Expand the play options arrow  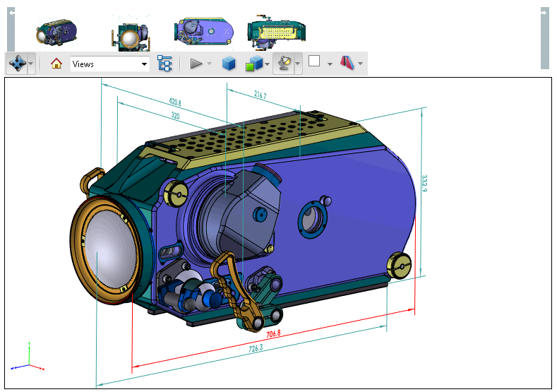[x=209, y=64]
